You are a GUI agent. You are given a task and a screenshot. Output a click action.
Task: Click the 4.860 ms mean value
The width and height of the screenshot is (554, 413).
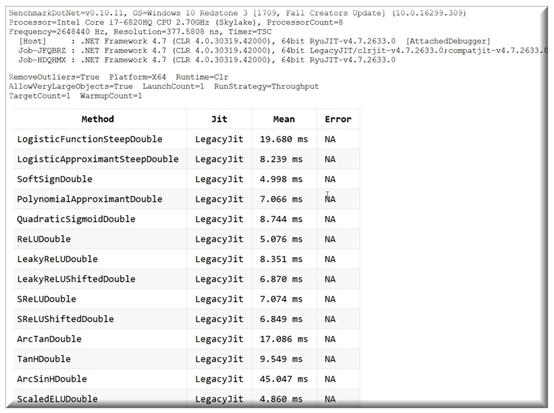pyautogui.click(x=281, y=399)
